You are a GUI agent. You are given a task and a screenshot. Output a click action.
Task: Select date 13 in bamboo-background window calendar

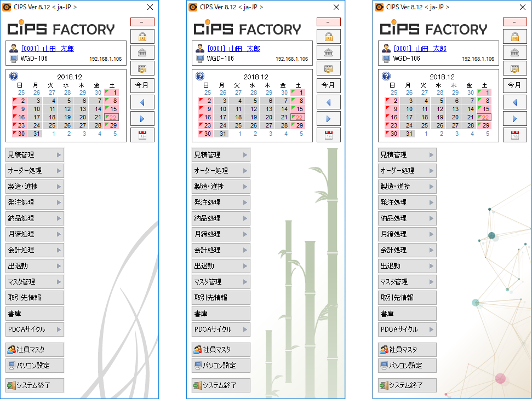(269, 109)
